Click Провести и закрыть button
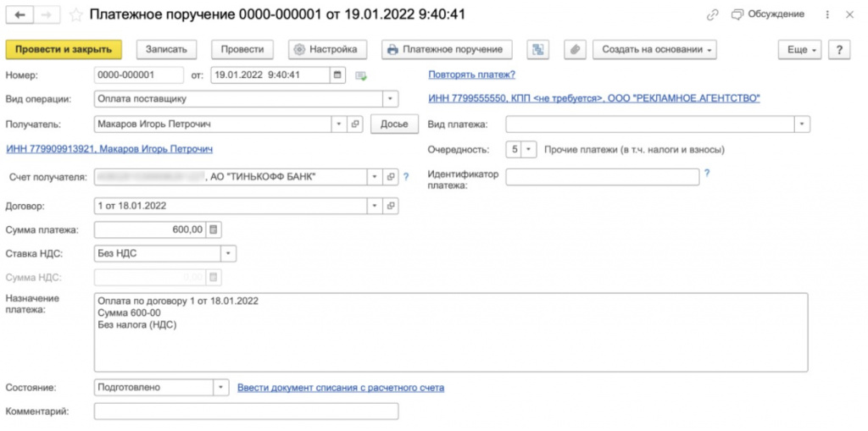This screenshot has height=431, width=868. [64, 49]
